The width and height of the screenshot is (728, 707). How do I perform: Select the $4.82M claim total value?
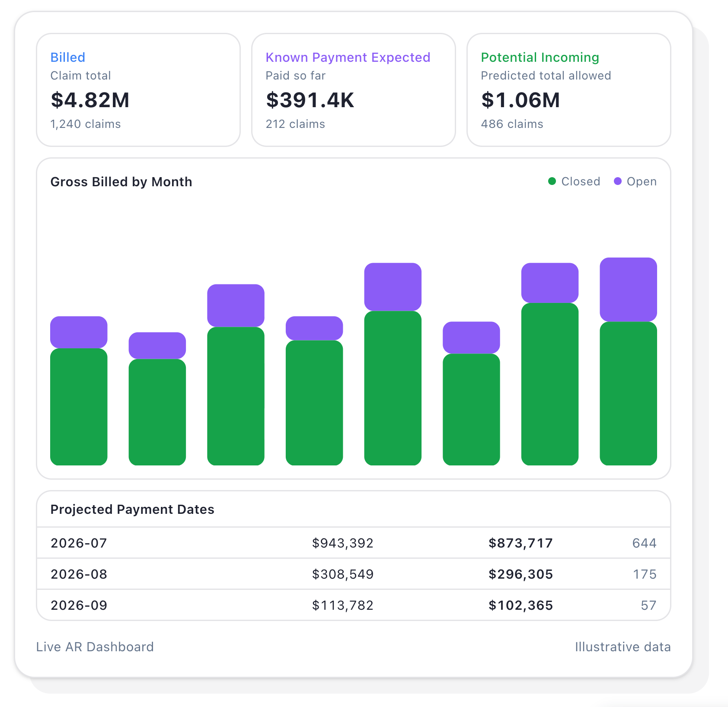pyautogui.click(x=90, y=100)
